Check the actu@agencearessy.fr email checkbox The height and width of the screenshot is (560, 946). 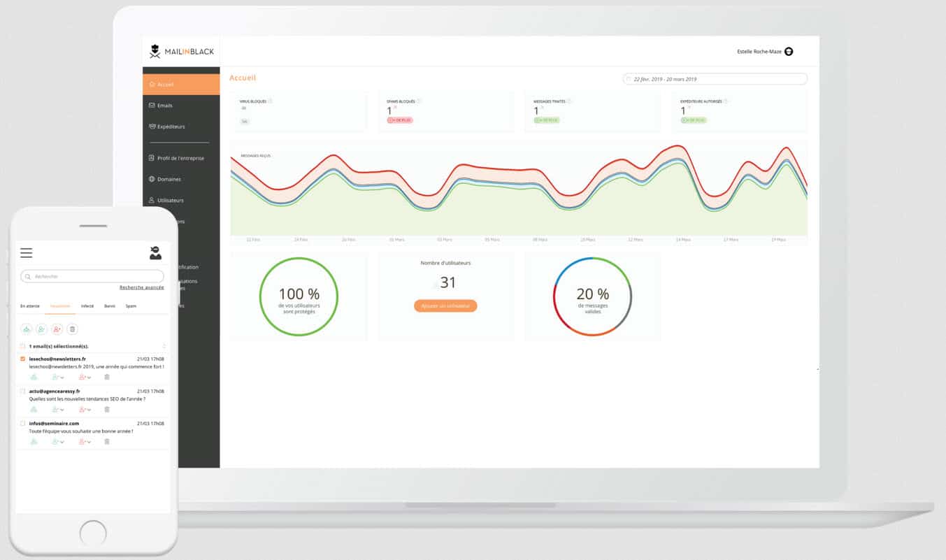[x=22, y=391]
